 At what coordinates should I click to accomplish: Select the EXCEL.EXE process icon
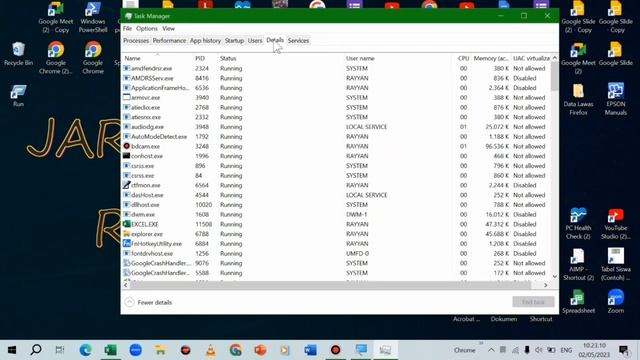tap(127, 224)
